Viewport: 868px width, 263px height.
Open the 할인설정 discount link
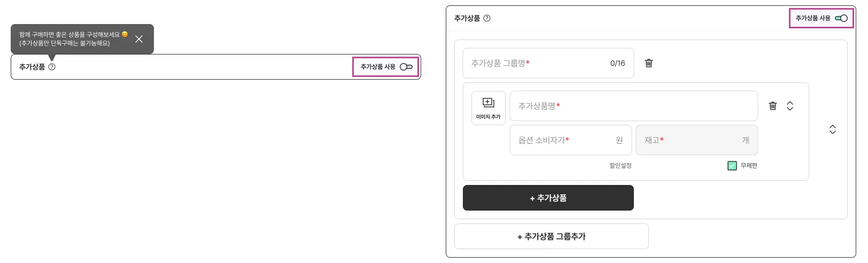(x=621, y=166)
